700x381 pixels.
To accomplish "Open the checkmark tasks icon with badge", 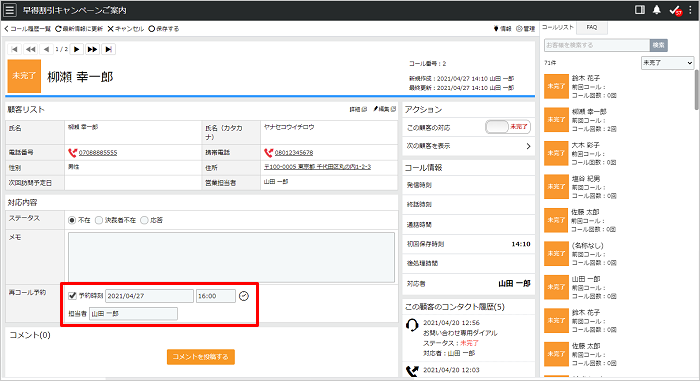I will coord(675,10).
